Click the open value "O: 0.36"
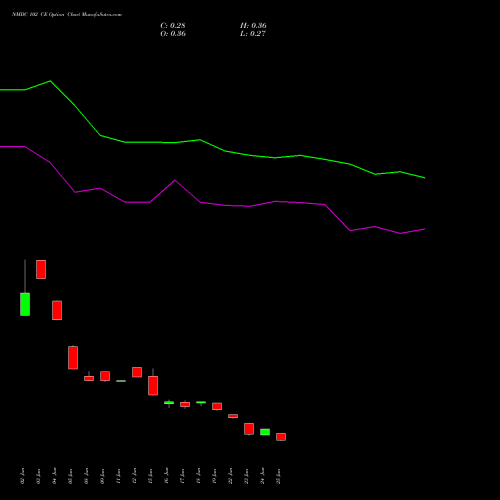 pyautogui.click(x=173, y=34)
